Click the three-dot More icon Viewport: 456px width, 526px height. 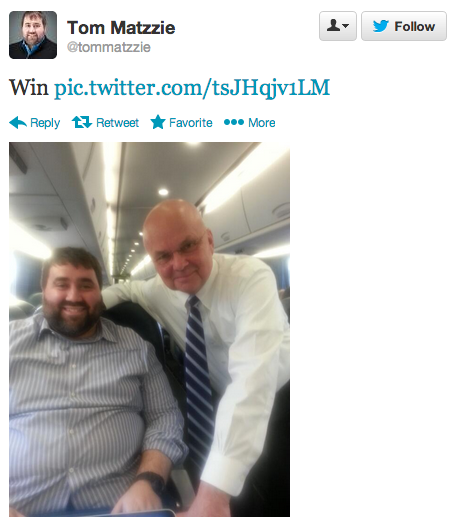coord(234,122)
